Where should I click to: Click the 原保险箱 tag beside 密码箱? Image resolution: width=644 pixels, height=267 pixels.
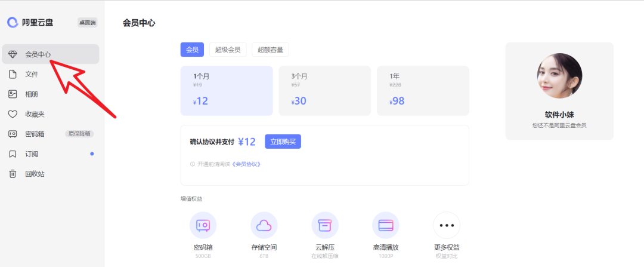[x=79, y=134]
